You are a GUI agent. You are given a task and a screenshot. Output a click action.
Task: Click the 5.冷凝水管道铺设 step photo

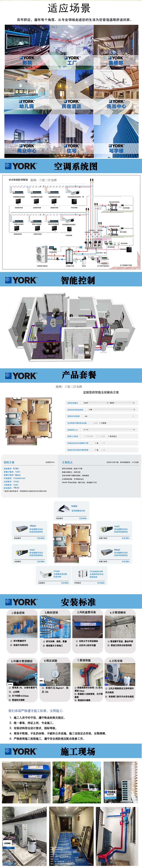[x=22, y=675]
